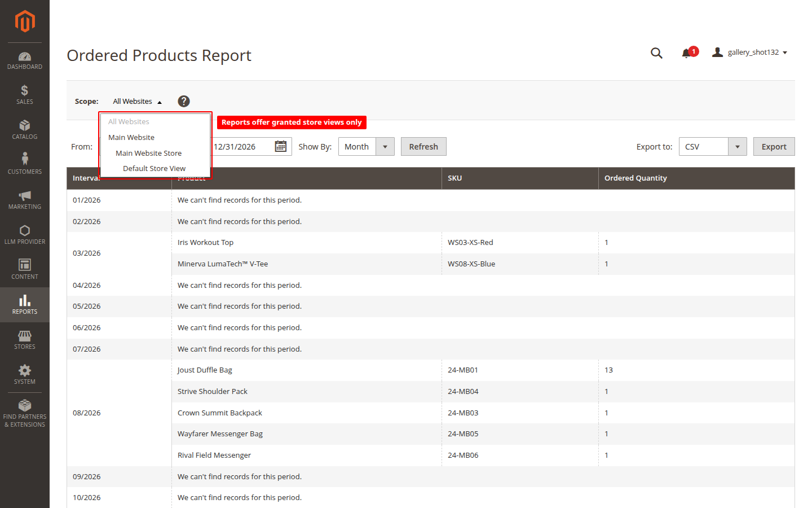Image resolution: width=812 pixels, height=508 pixels.
Task: Open the Content sidebar menu
Action: [25, 270]
